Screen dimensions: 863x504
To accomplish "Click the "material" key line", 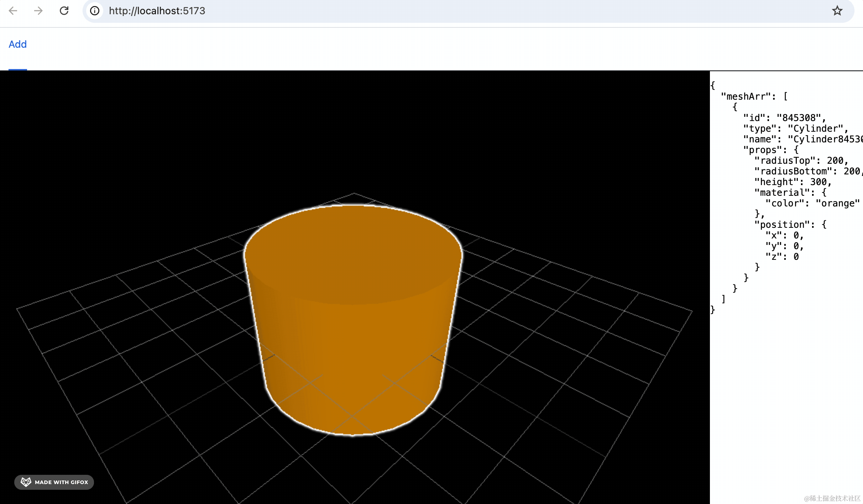I will click(790, 193).
